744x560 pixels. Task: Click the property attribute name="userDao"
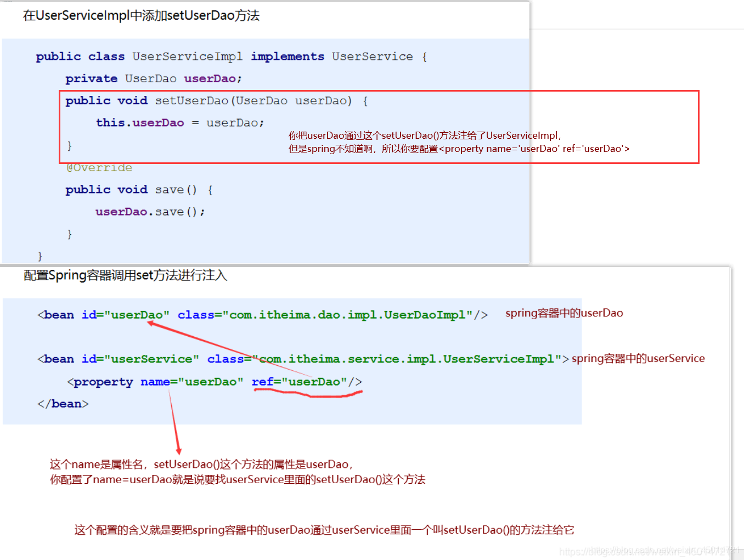tap(191, 382)
